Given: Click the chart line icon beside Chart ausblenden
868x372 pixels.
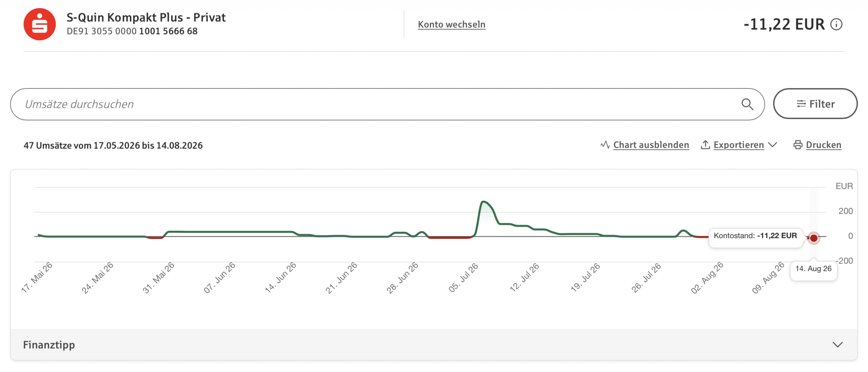Looking at the screenshot, I should [605, 145].
